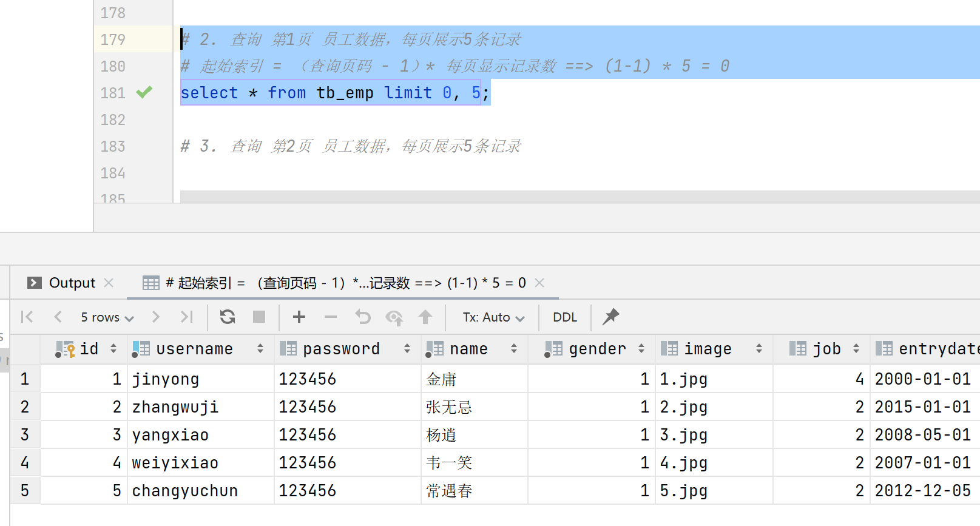This screenshot has height=526, width=980.
Task: Jump to last page of results
Action: pyautogui.click(x=187, y=317)
